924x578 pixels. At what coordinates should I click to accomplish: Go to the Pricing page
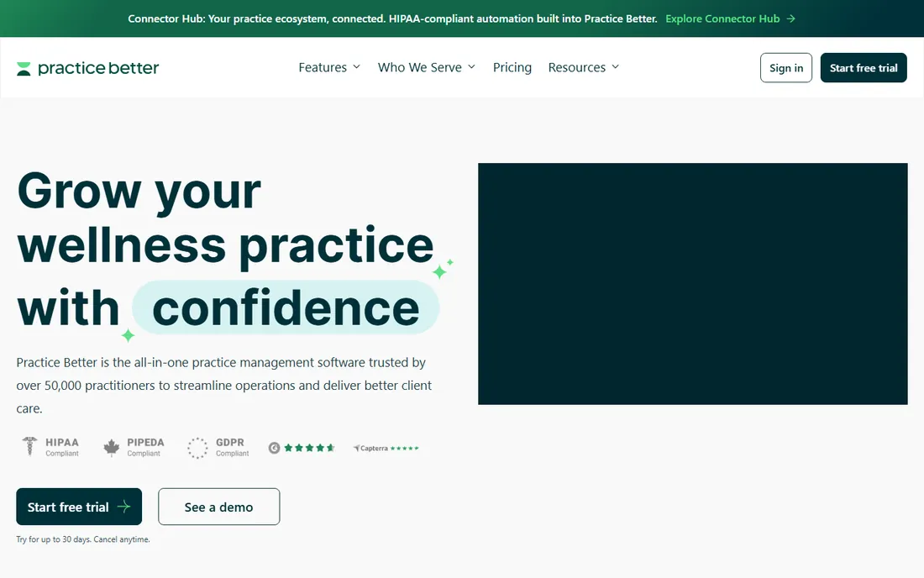coord(512,67)
